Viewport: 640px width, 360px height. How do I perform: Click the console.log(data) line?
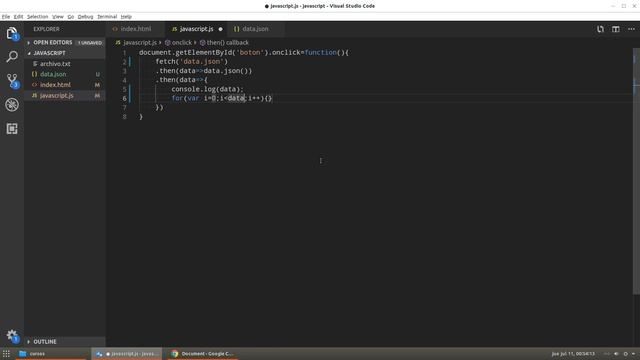[x=207, y=89]
